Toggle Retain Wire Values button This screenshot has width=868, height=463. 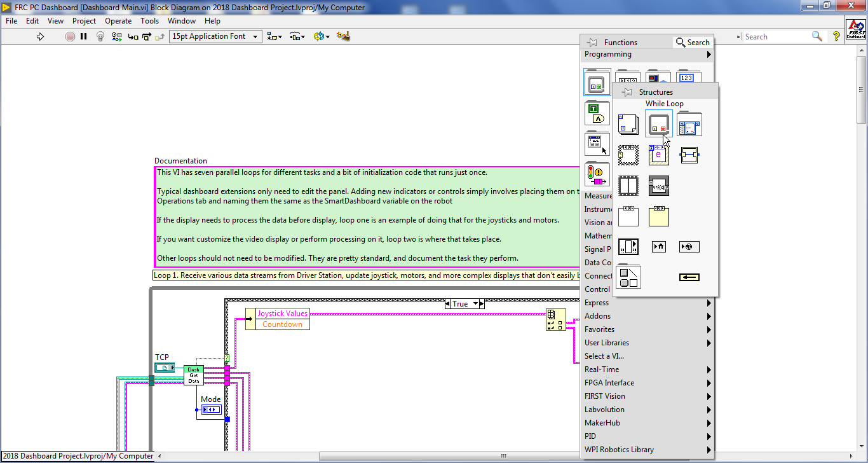(117, 36)
